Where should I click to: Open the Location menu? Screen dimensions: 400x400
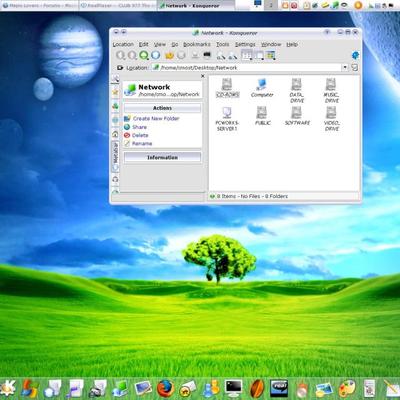tap(123, 44)
